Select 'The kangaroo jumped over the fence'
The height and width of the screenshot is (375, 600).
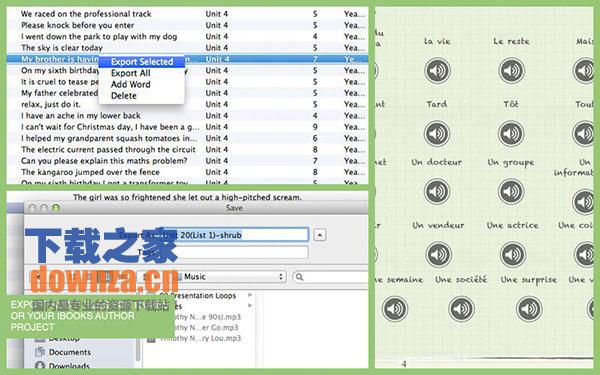pos(188,172)
